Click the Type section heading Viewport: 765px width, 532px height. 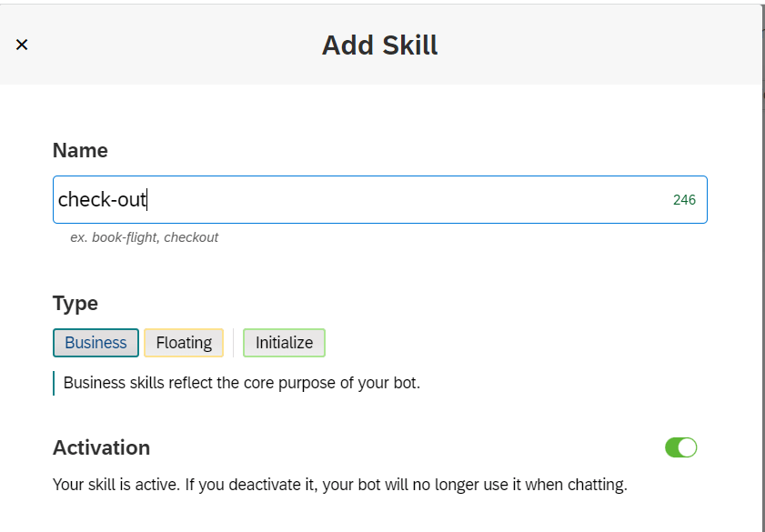[x=75, y=304]
